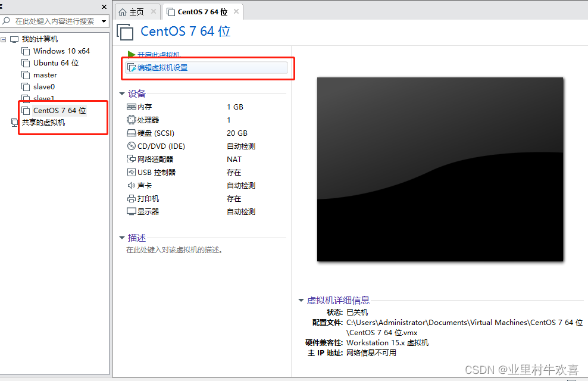The image size is (588, 381).
Task: Open 声卡 sound card entry
Action: pos(145,186)
